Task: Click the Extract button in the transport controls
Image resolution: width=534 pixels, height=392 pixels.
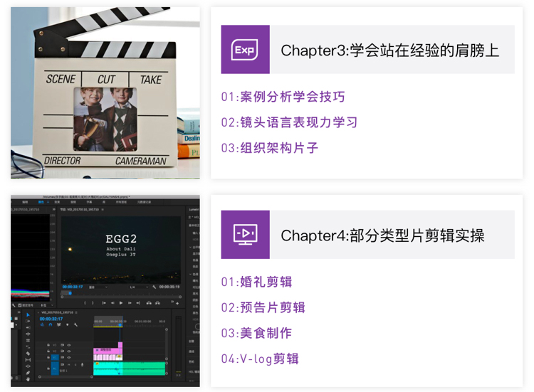Action: [x=157, y=303]
